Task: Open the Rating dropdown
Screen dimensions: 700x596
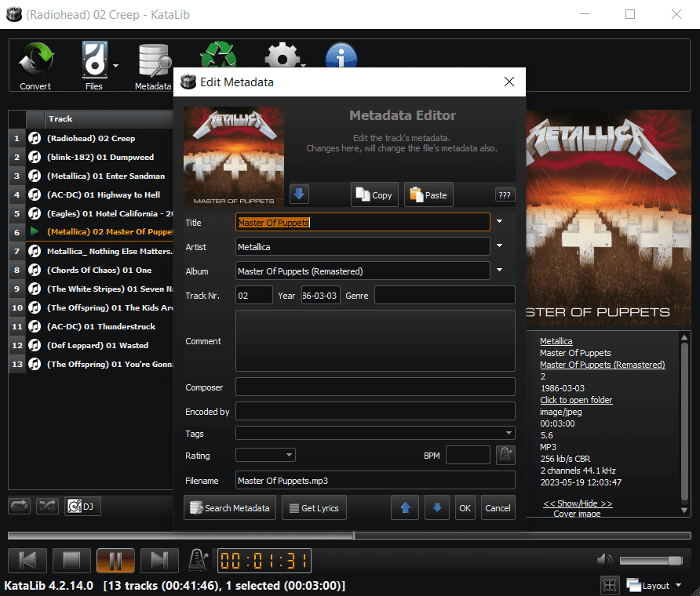Action: coord(265,455)
